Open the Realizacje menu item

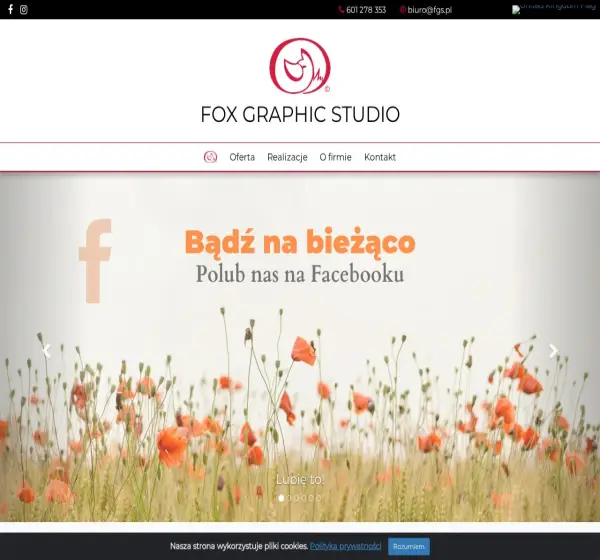tap(287, 157)
